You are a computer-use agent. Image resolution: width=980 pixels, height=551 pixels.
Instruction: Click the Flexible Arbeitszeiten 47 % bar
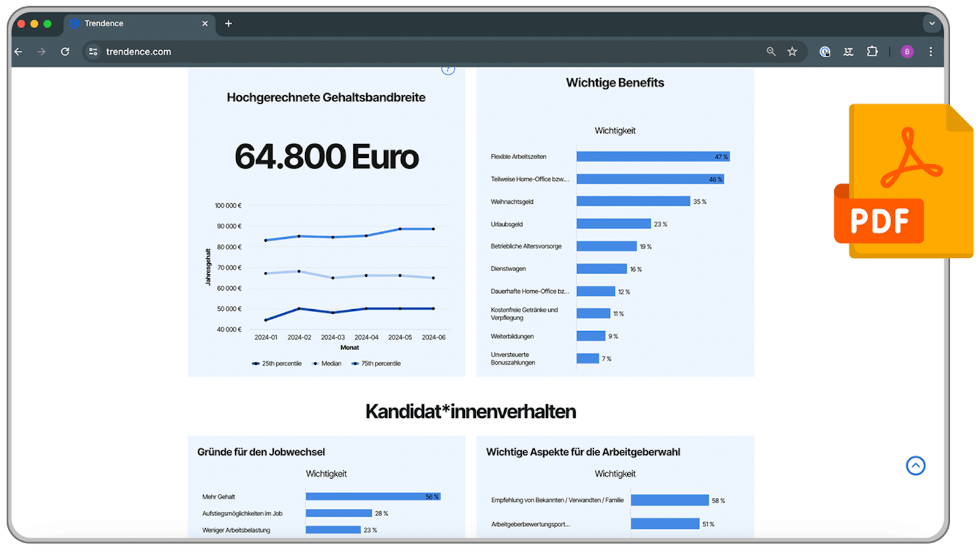653,157
